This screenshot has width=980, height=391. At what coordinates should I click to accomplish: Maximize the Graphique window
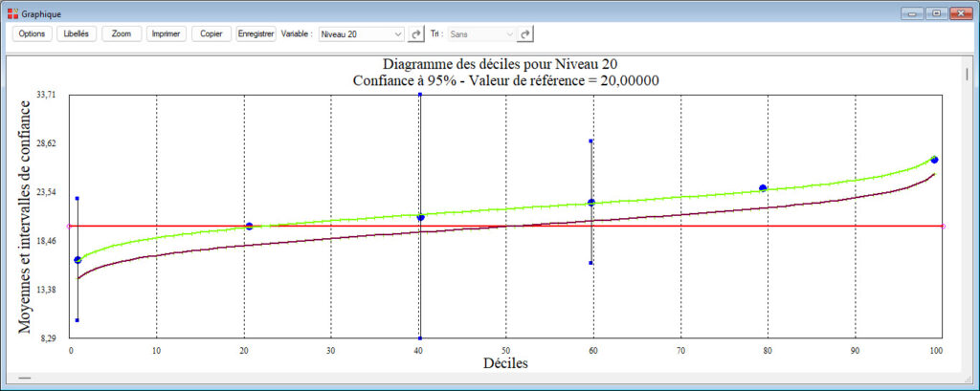[x=935, y=13]
